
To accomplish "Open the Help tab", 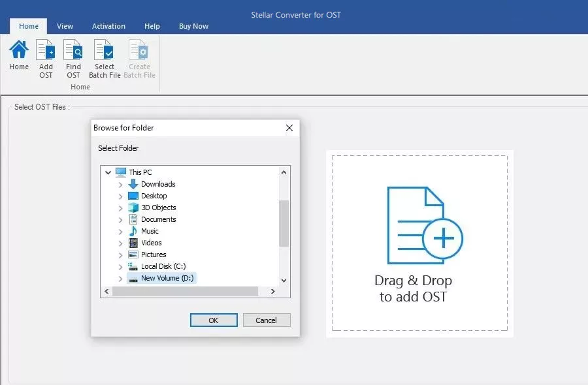I will 152,26.
